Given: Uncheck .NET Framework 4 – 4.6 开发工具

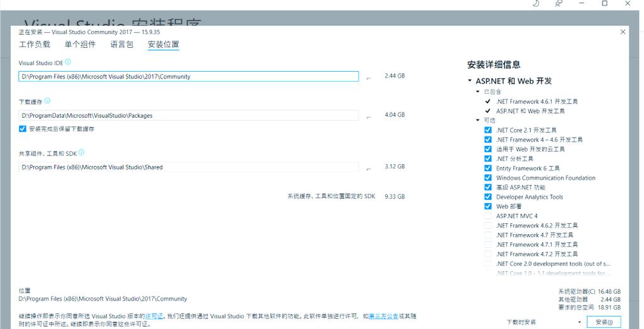Looking at the screenshot, I should 488,140.
